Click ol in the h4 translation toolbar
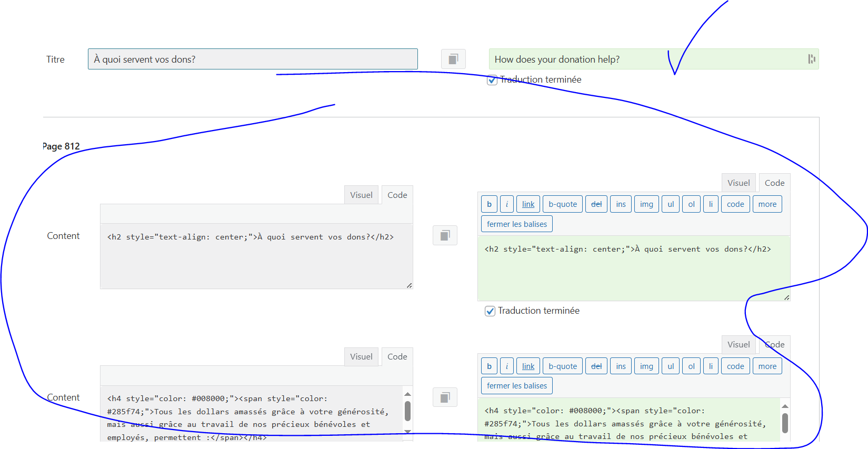 pyautogui.click(x=692, y=366)
